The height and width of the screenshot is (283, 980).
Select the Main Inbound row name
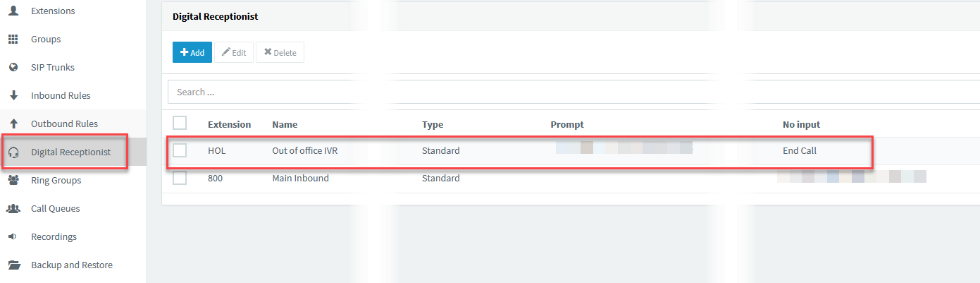[300, 178]
